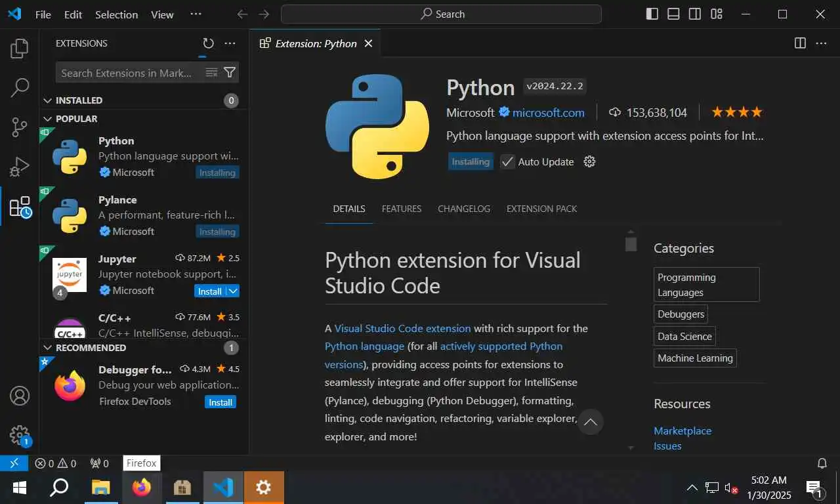Open the Search view in activity bar
840x504 pixels.
tap(20, 88)
